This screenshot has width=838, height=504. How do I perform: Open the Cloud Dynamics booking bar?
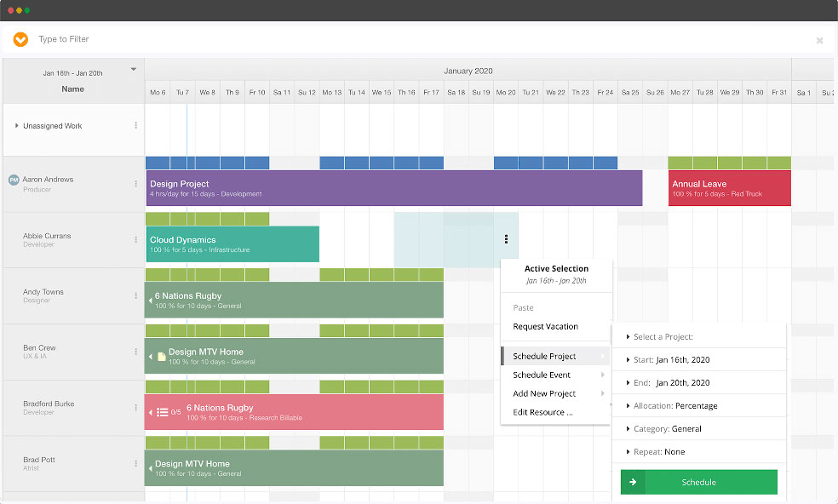tap(232, 244)
